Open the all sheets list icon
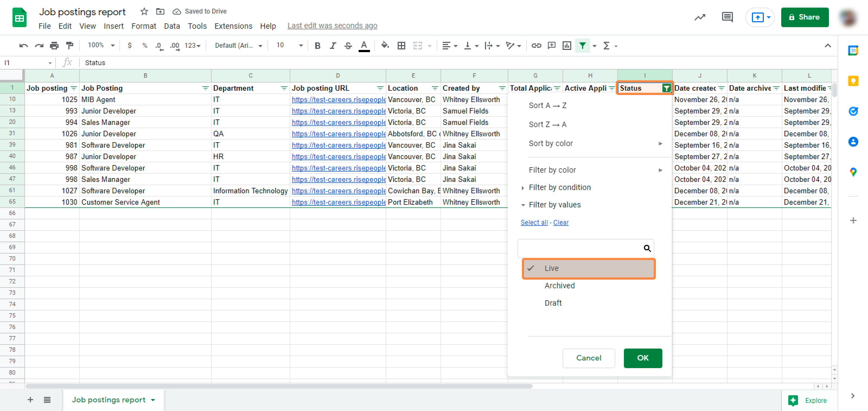This screenshot has height=411, width=868. [47, 400]
